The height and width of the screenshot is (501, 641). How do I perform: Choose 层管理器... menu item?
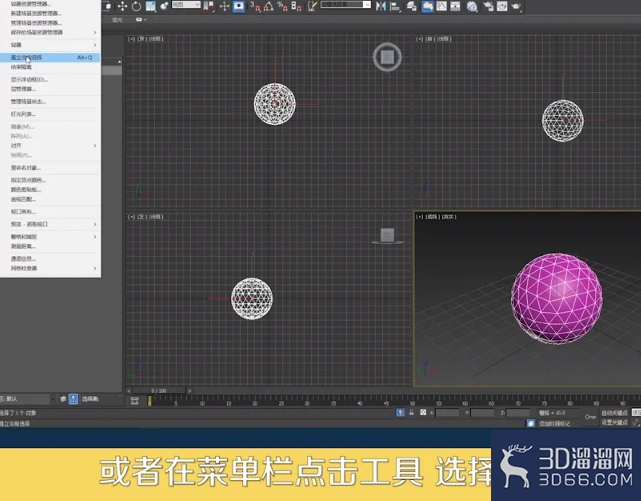[51, 89]
